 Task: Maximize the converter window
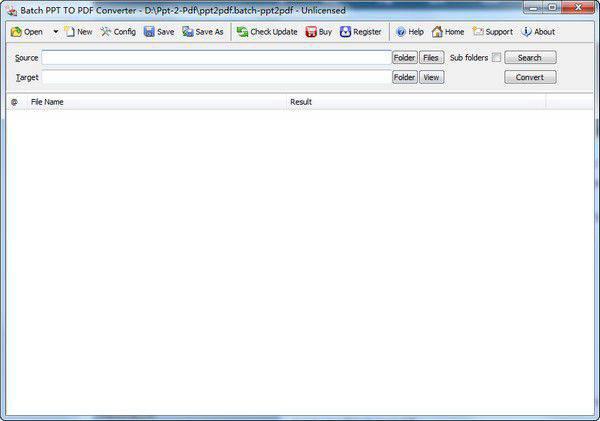pos(552,7)
